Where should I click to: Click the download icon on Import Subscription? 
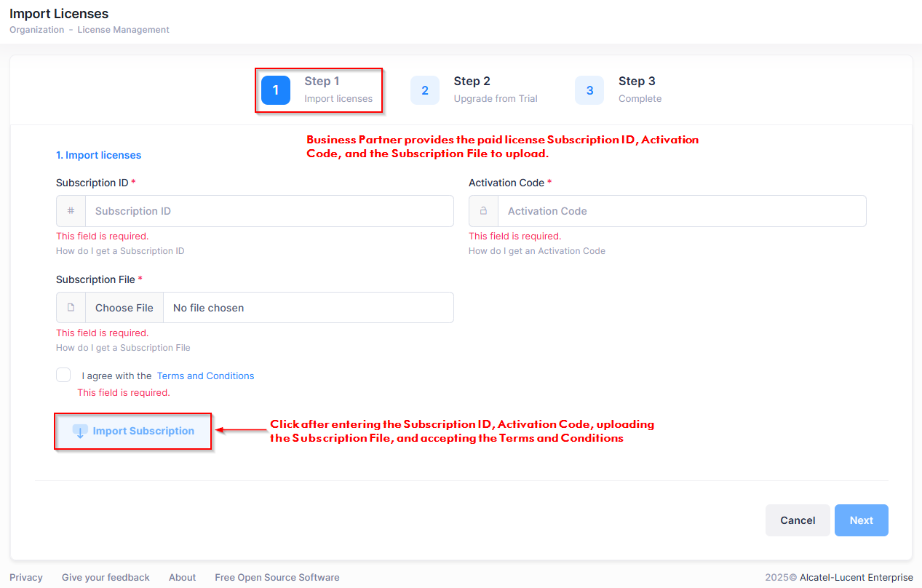click(x=80, y=432)
